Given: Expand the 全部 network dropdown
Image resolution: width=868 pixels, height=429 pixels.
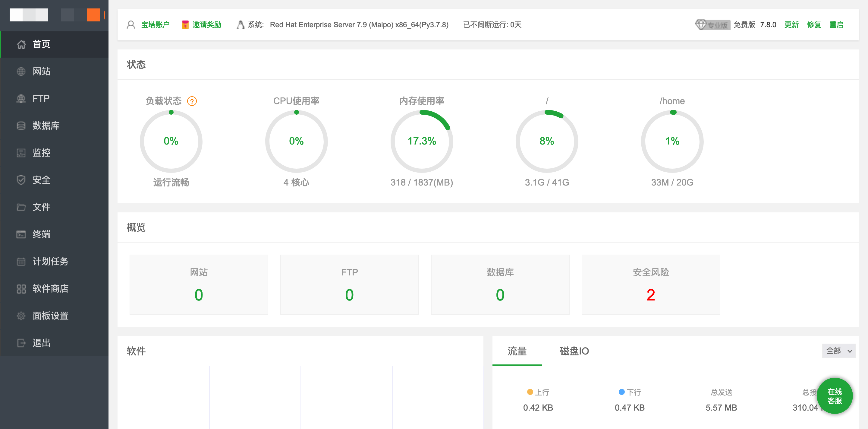Looking at the screenshot, I should click(x=838, y=351).
